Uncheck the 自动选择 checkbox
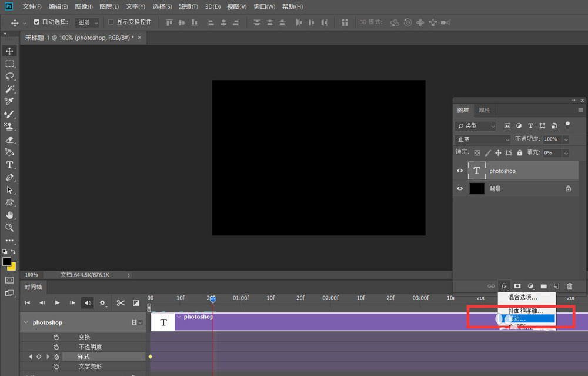This screenshot has height=376, width=588. click(36, 22)
